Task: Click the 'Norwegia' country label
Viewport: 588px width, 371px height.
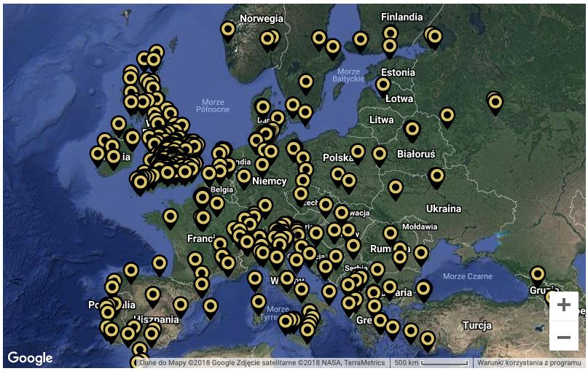Action: click(x=262, y=18)
